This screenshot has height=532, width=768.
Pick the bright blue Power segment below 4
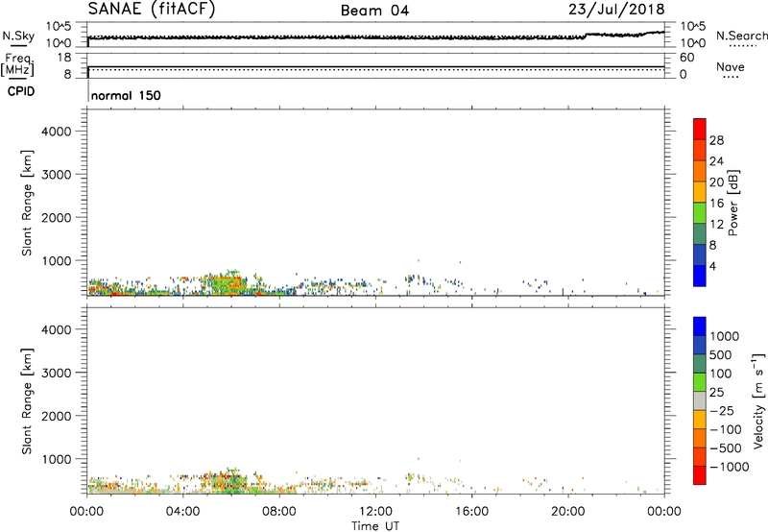click(x=700, y=276)
